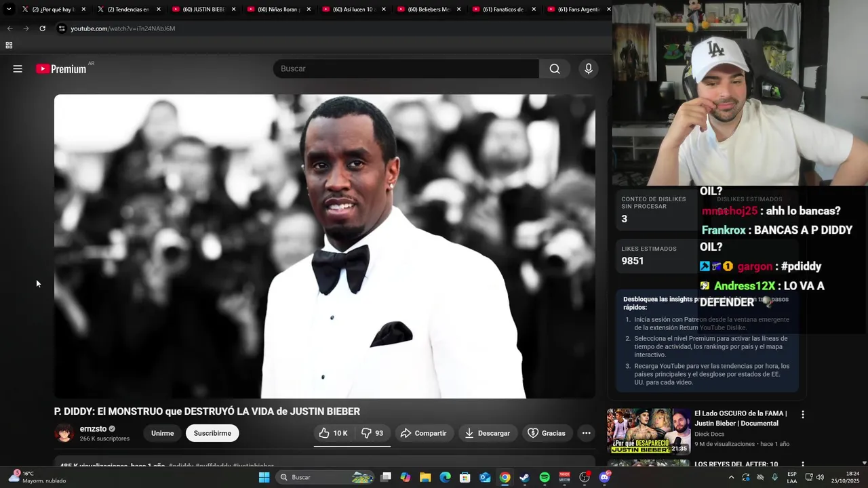Like the video with 10 K likes
Viewport: 868px width, 488px height.
pyautogui.click(x=333, y=433)
